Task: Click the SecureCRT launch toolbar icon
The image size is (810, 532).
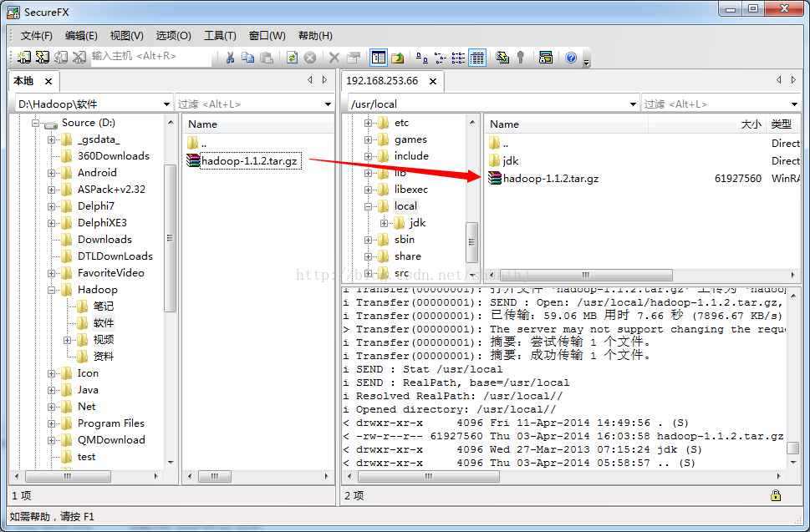Action: pos(546,58)
